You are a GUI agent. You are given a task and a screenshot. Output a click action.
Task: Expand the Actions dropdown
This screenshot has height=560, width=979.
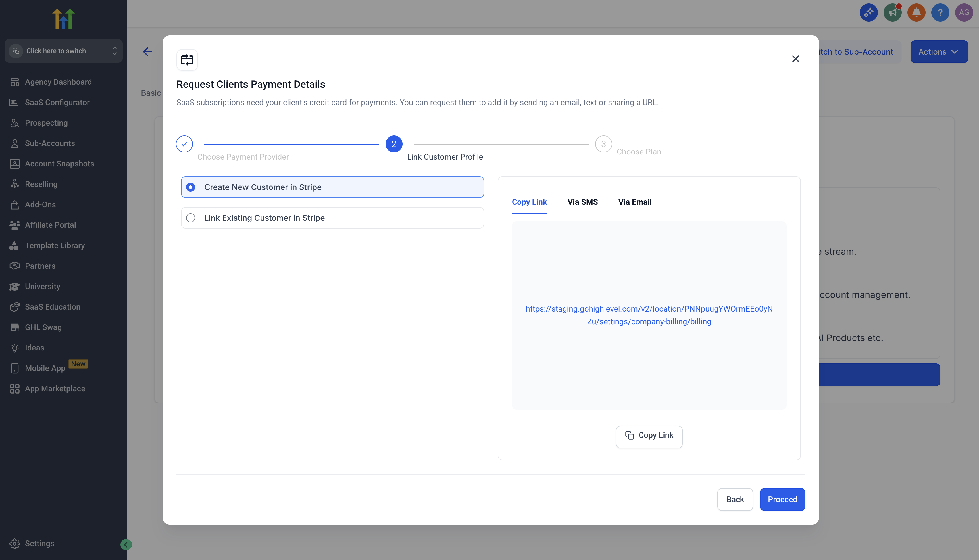pyautogui.click(x=938, y=51)
